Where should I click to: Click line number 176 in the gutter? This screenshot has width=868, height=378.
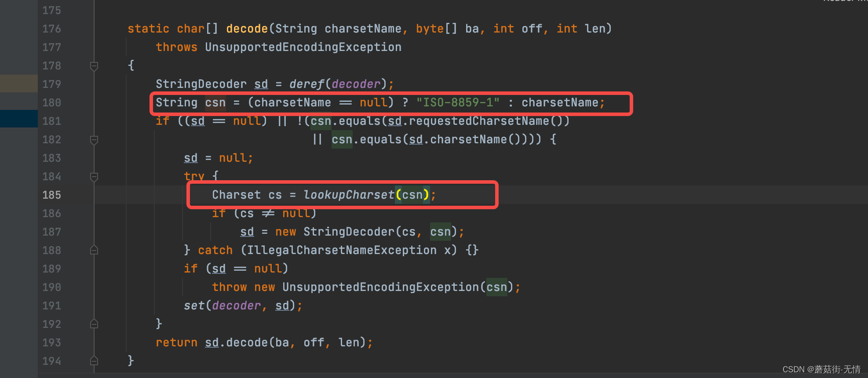(x=51, y=29)
